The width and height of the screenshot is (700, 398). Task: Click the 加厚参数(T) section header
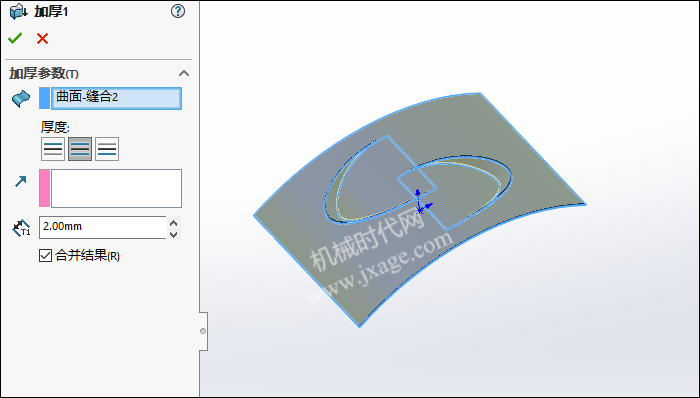44,74
